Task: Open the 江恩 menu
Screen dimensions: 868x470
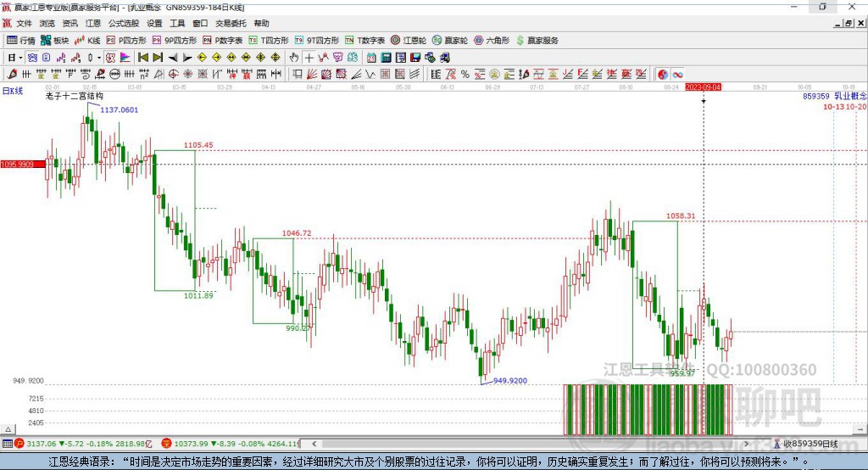Action: pos(93,23)
